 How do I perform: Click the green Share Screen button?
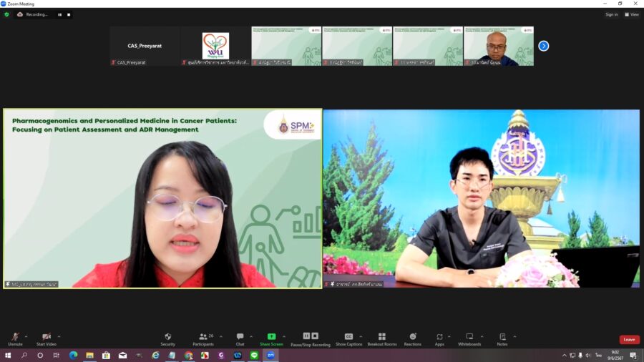(271, 338)
